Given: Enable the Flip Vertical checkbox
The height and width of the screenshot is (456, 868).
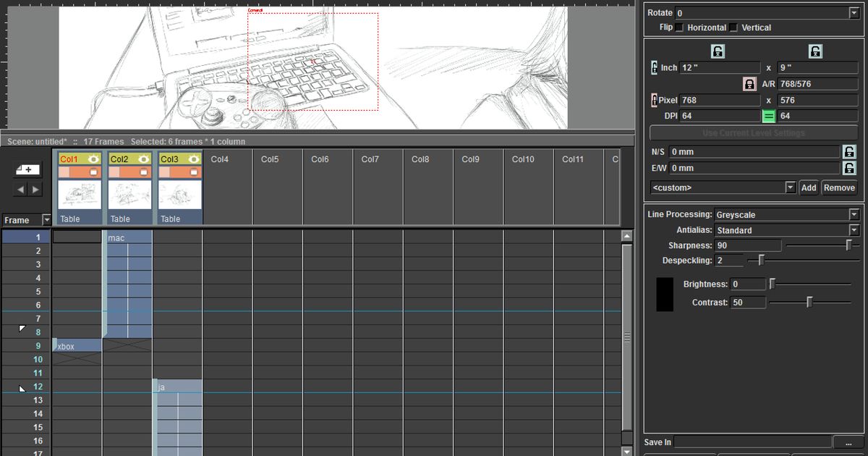Looking at the screenshot, I should [733, 28].
